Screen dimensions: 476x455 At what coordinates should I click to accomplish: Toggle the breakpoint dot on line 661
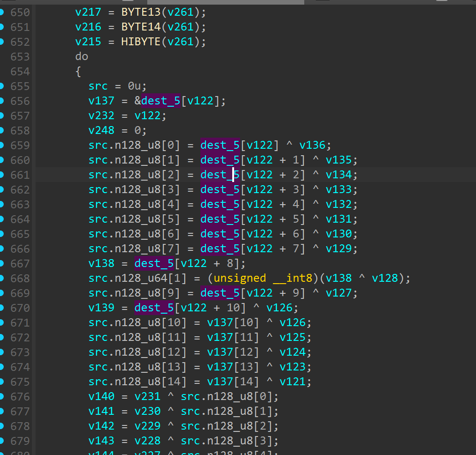1,175
